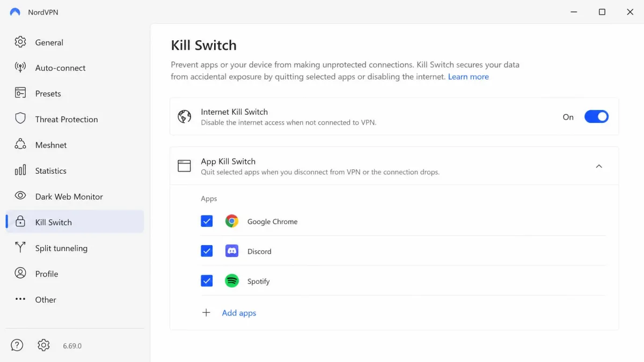The width and height of the screenshot is (644, 362).
Task: Click the window icon beside App Kill Switch
Action: click(184, 166)
